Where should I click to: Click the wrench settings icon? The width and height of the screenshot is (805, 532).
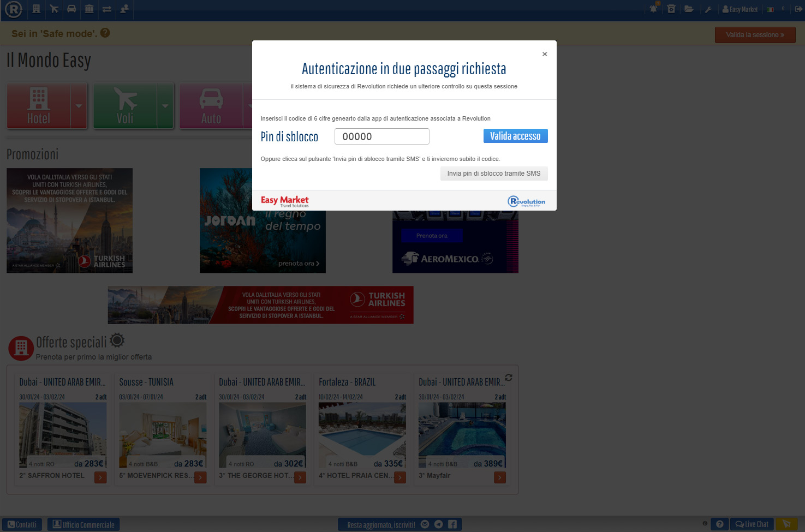[708, 9]
